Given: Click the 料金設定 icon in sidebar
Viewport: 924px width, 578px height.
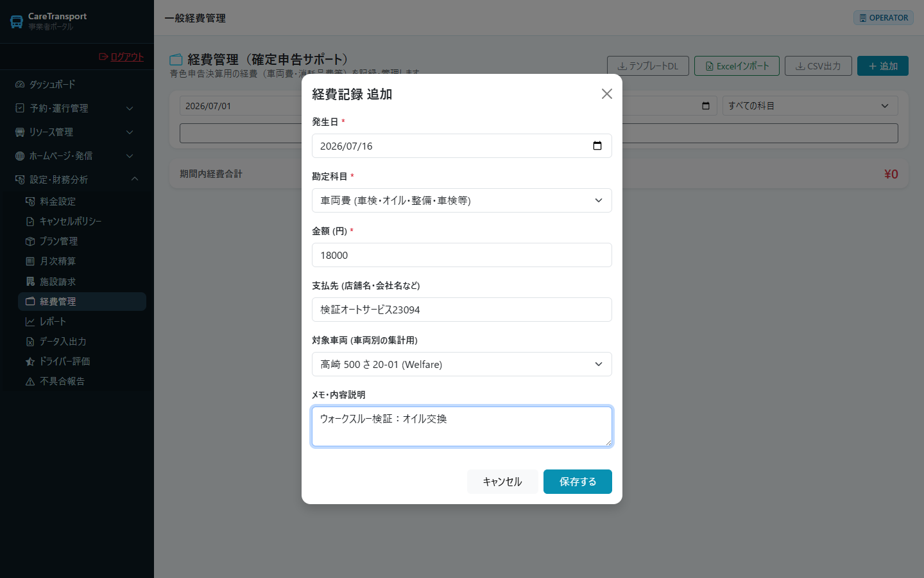Looking at the screenshot, I should pyautogui.click(x=30, y=202).
